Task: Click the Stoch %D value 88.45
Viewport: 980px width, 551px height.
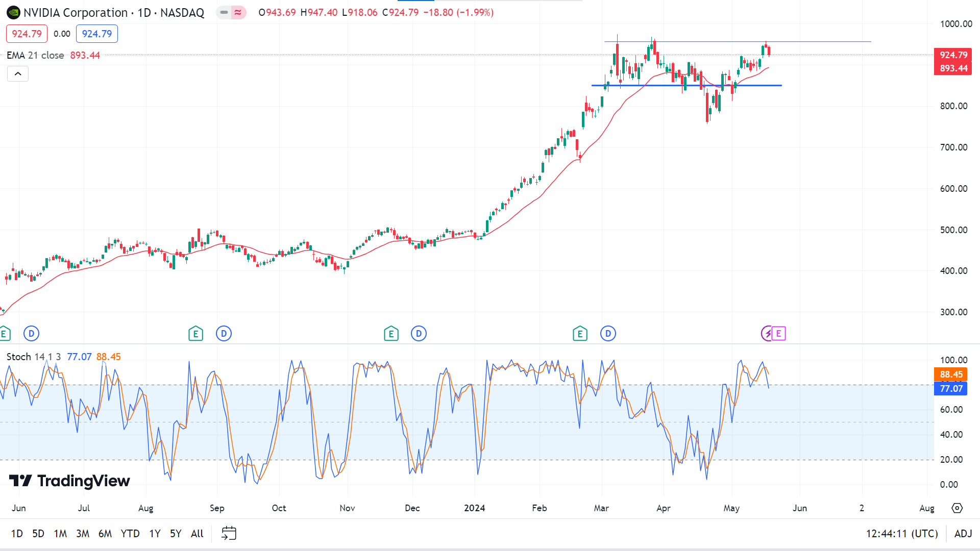Action: pos(108,357)
